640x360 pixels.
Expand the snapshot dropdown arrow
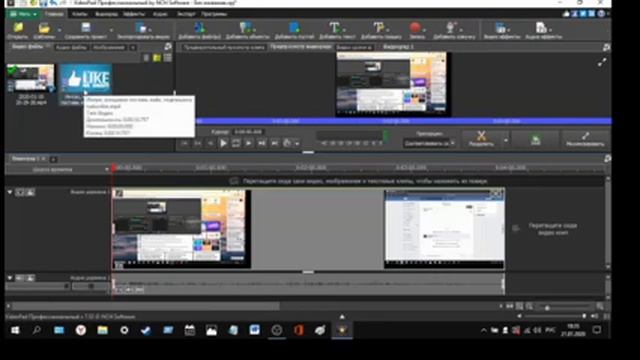pyautogui.click(x=297, y=144)
